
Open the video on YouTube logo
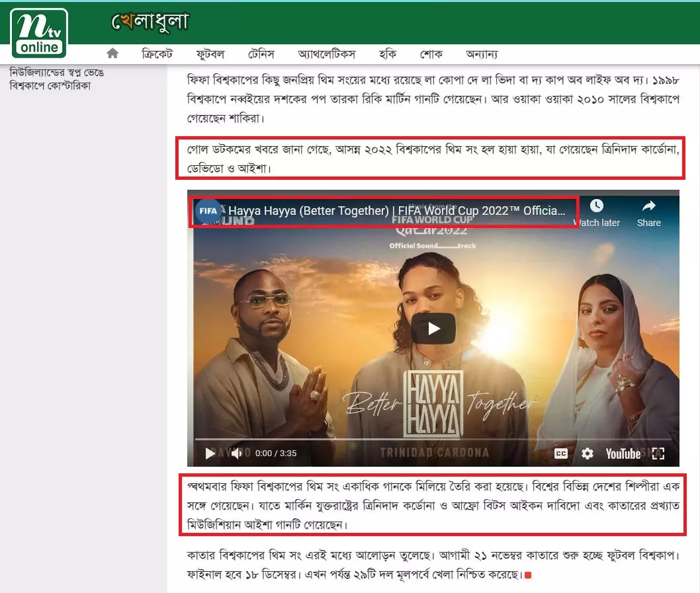[623, 454]
